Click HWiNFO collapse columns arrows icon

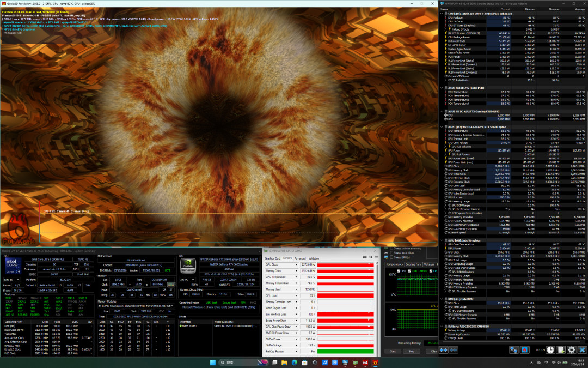tap(454, 350)
